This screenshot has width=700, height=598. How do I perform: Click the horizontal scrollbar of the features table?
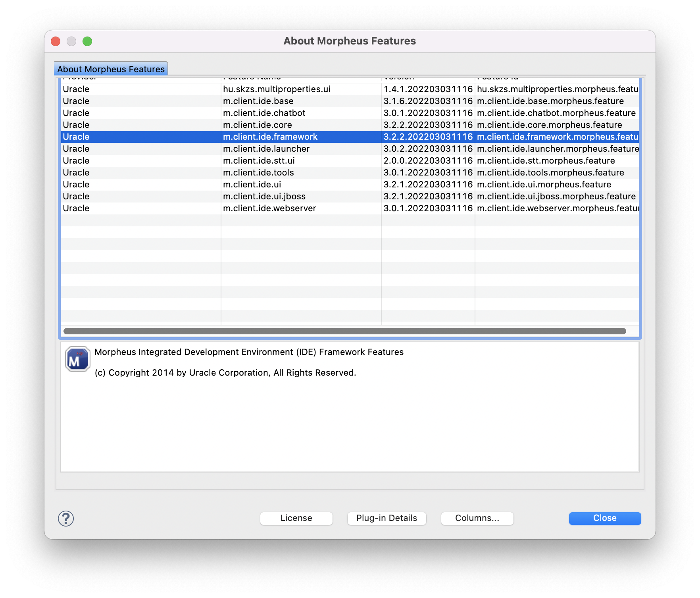click(344, 331)
